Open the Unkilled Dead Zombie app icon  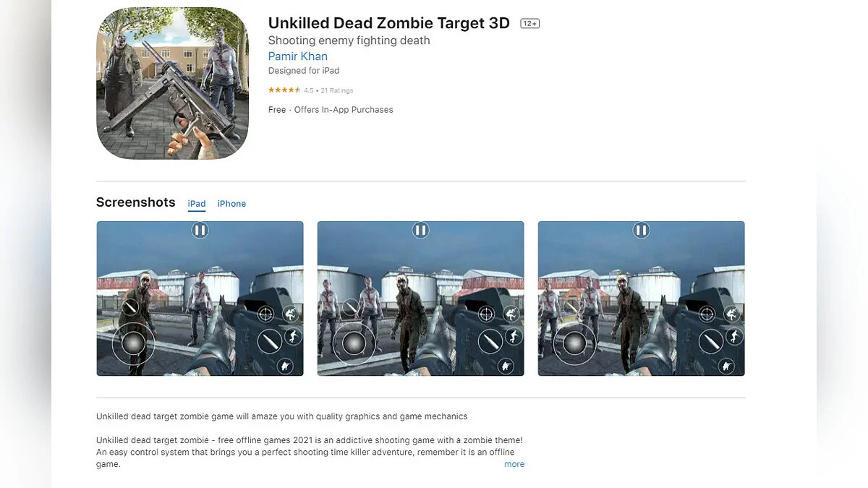click(172, 84)
